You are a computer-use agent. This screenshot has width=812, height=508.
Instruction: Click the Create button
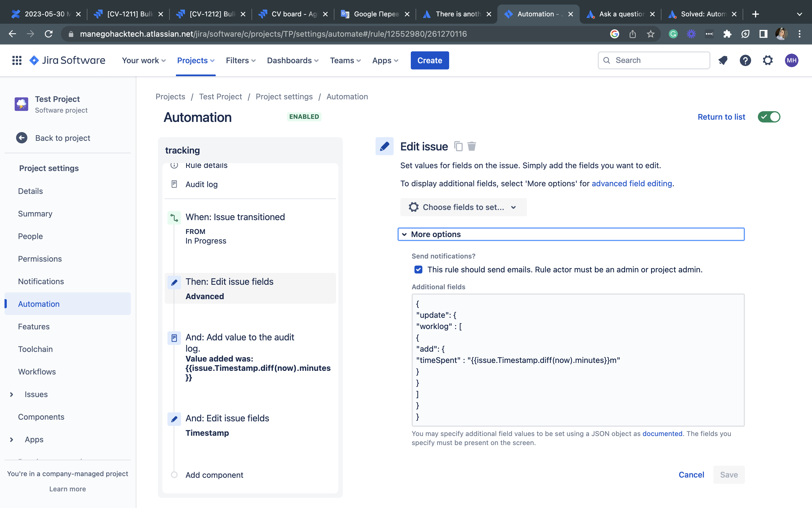click(429, 60)
